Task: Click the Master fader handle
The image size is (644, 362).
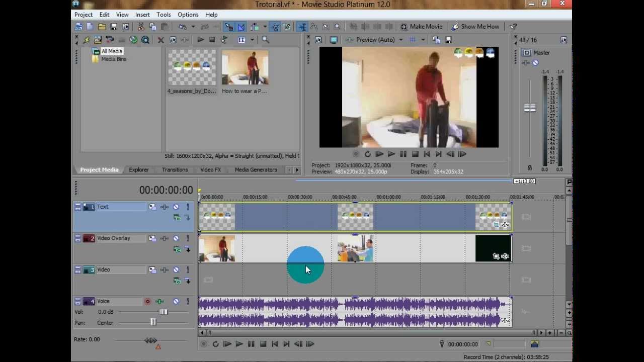Action: coord(530,108)
